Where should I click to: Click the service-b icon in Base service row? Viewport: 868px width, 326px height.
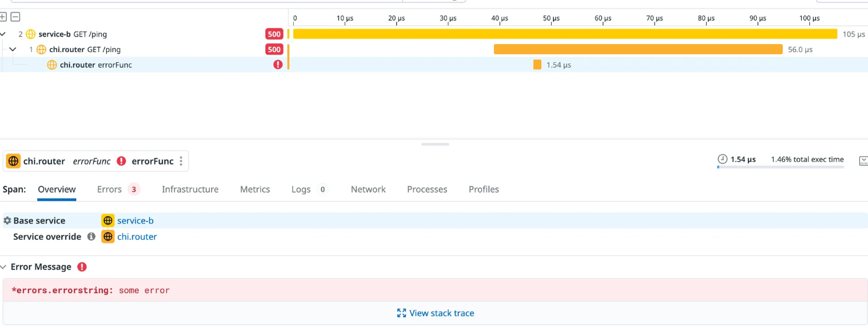(x=108, y=220)
